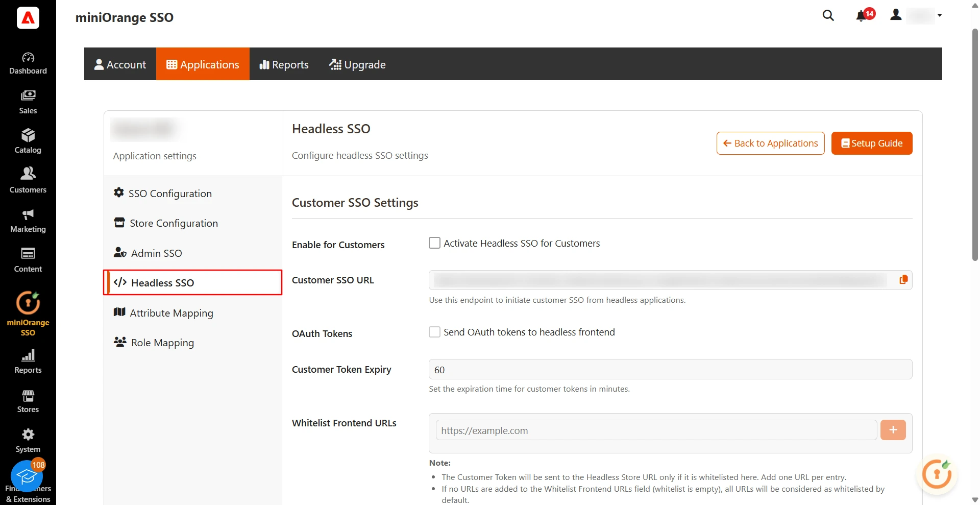The image size is (980, 505).
Task: Open Attribute Mapping settings
Action: pyautogui.click(x=193, y=313)
